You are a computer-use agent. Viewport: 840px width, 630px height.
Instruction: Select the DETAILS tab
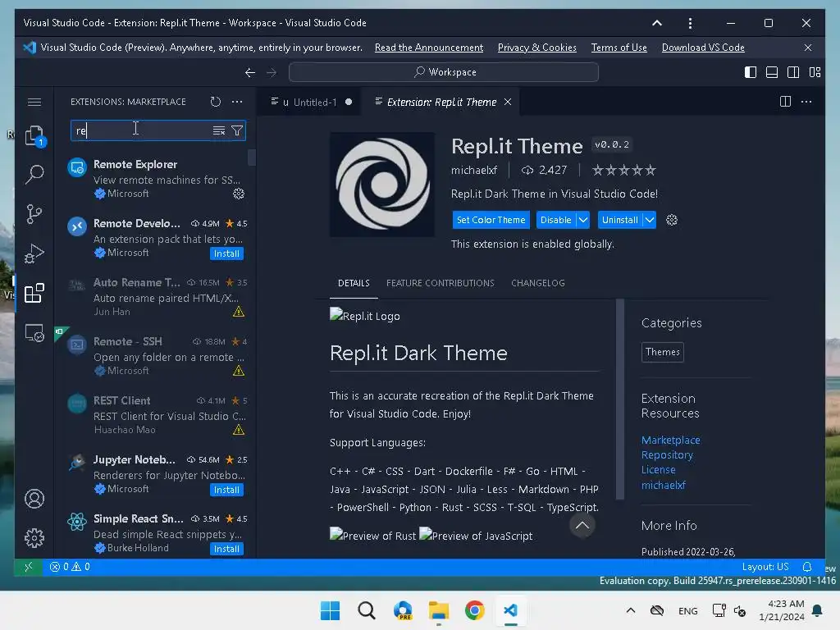tap(354, 283)
